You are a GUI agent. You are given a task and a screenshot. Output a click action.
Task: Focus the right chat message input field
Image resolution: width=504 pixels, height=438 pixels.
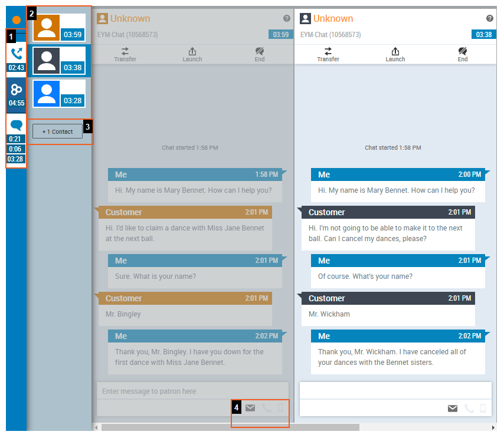[x=395, y=390]
